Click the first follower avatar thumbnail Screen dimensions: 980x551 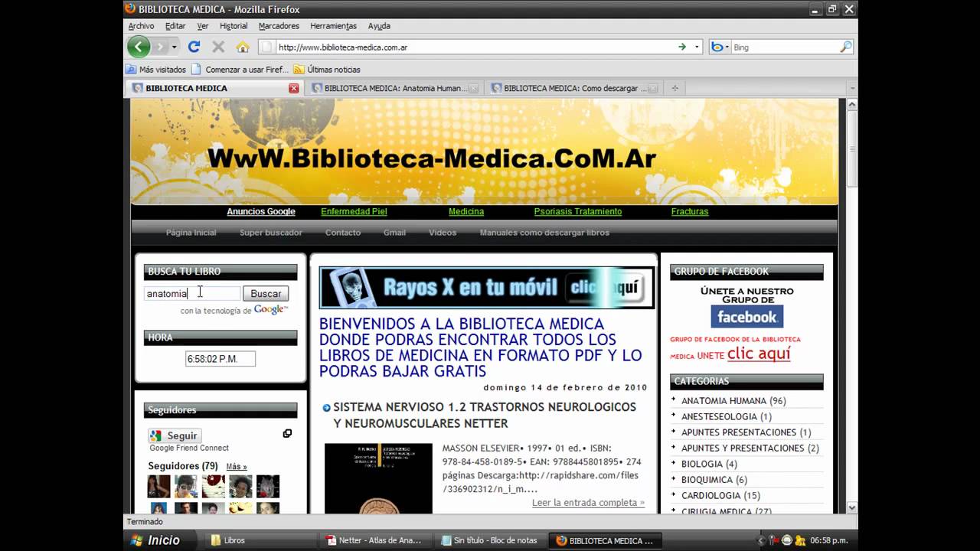coord(159,486)
